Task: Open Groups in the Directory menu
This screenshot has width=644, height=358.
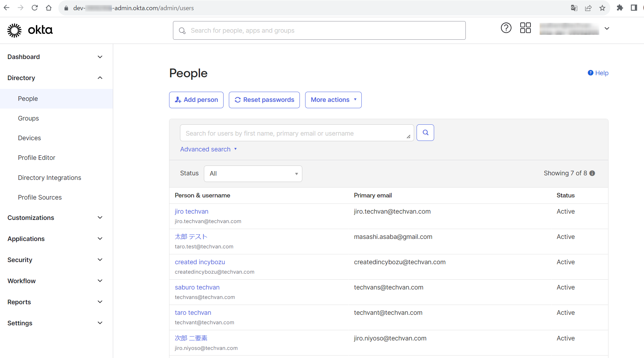Action: [x=28, y=118]
